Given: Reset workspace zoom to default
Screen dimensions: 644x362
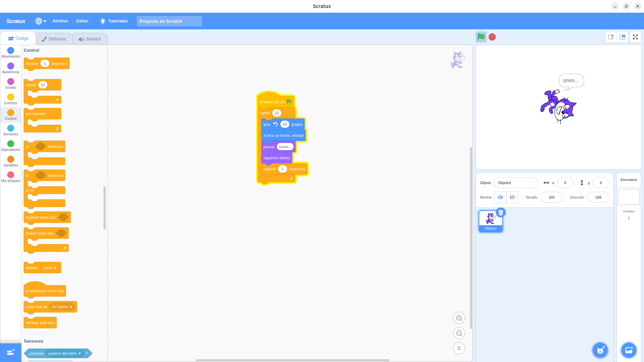Looking at the screenshot, I should pos(459,348).
